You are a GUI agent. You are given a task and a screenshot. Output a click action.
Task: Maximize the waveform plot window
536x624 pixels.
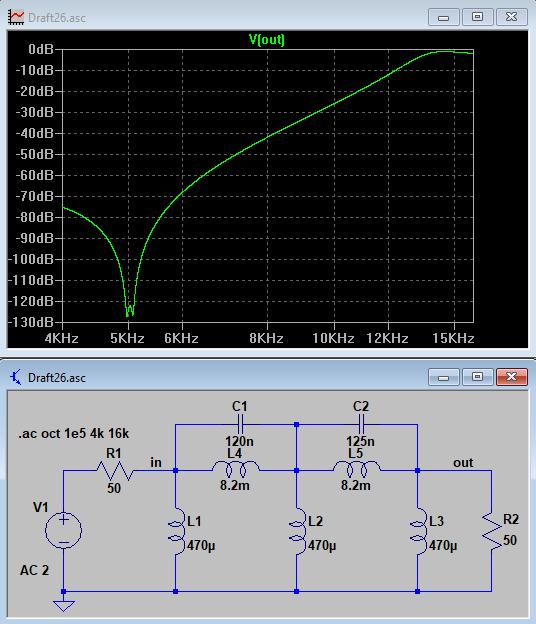[x=478, y=17]
